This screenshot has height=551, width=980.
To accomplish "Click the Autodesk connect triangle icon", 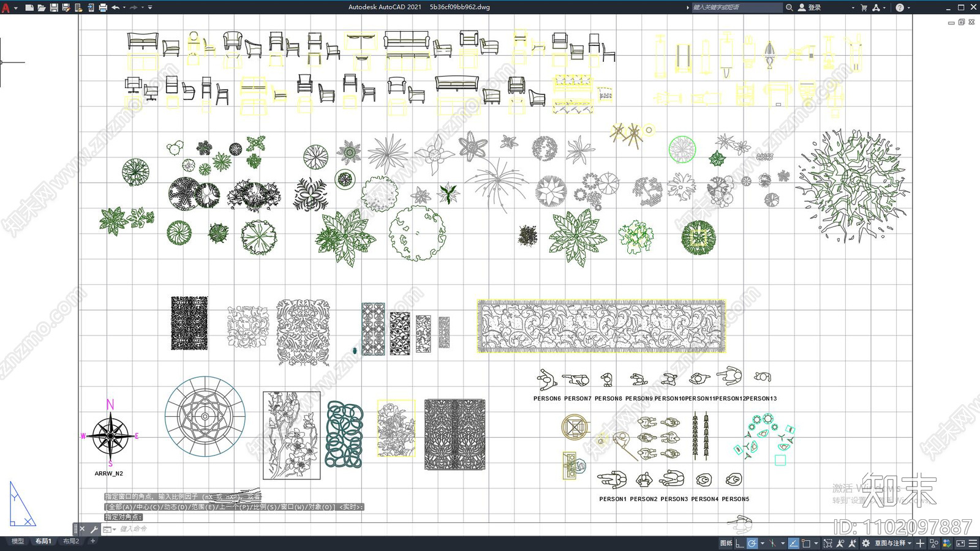I will tap(876, 7).
